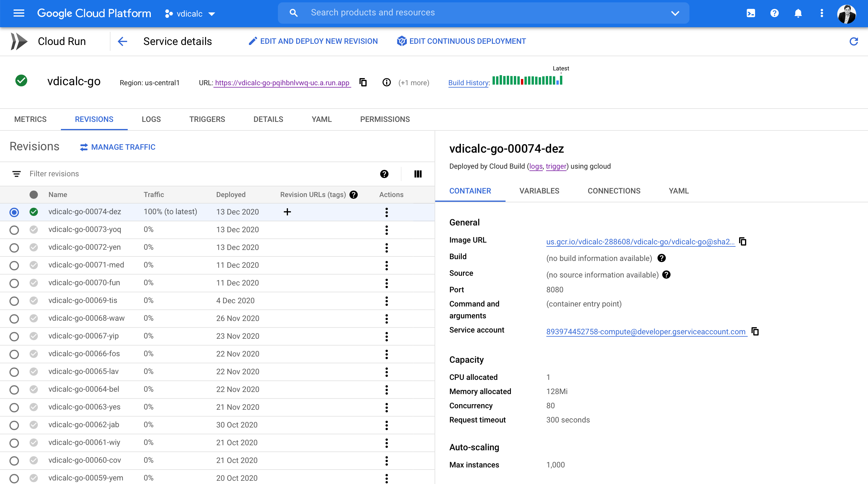
Task: Select revision vdicalc-go-00073-yoq radio button
Action: tap(14, 230)
